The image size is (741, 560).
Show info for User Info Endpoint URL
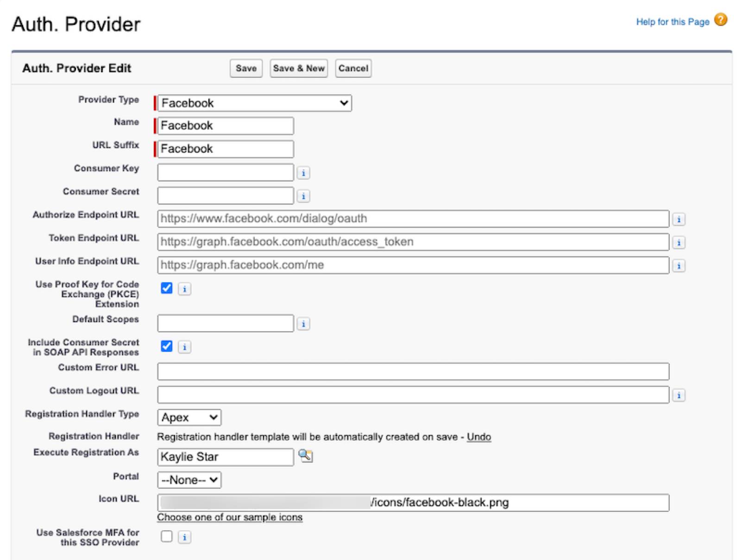678,266
